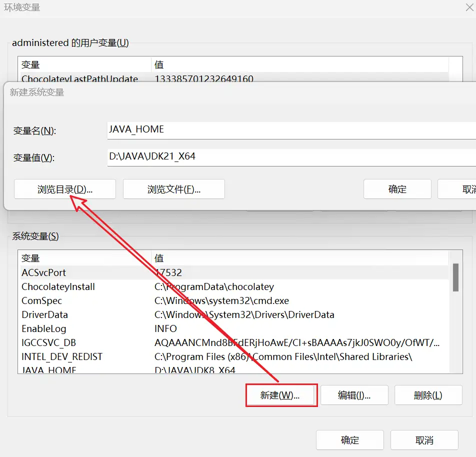476x457 pixels.
Task: Click the 值 column header in the system variables list
Action: tap(300, 258)
